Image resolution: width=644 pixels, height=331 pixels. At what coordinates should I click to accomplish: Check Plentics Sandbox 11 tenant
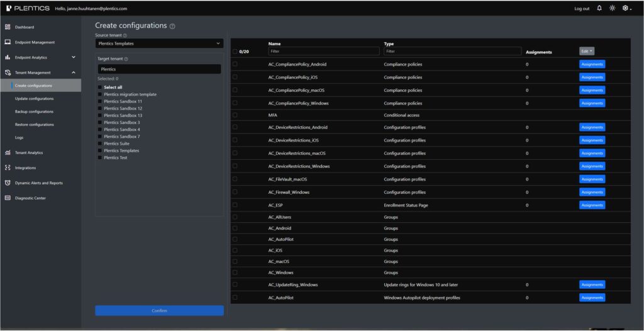click(x=100, y=101)
